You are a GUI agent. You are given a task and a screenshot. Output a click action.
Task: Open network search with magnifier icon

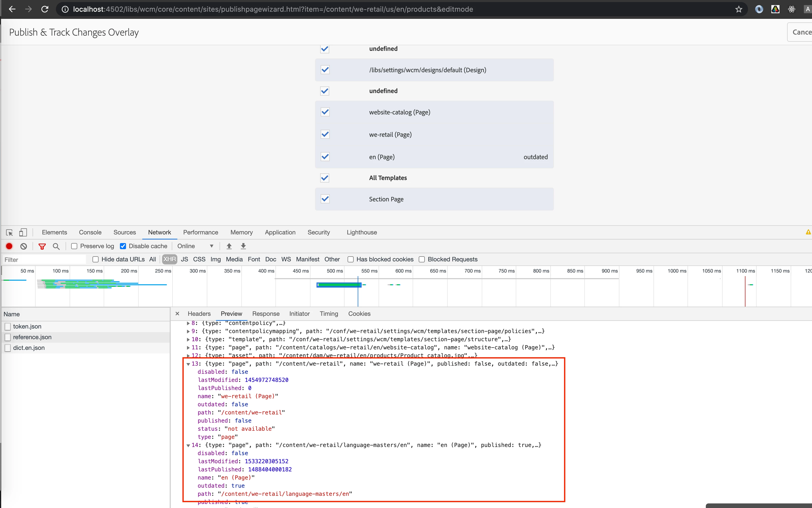tap(56, 246)
